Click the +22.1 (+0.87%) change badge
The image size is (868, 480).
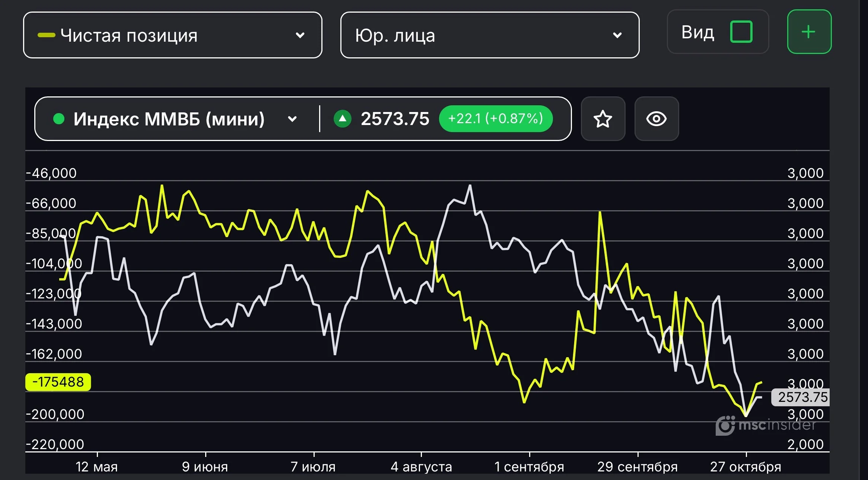click(x=496, y=119)
